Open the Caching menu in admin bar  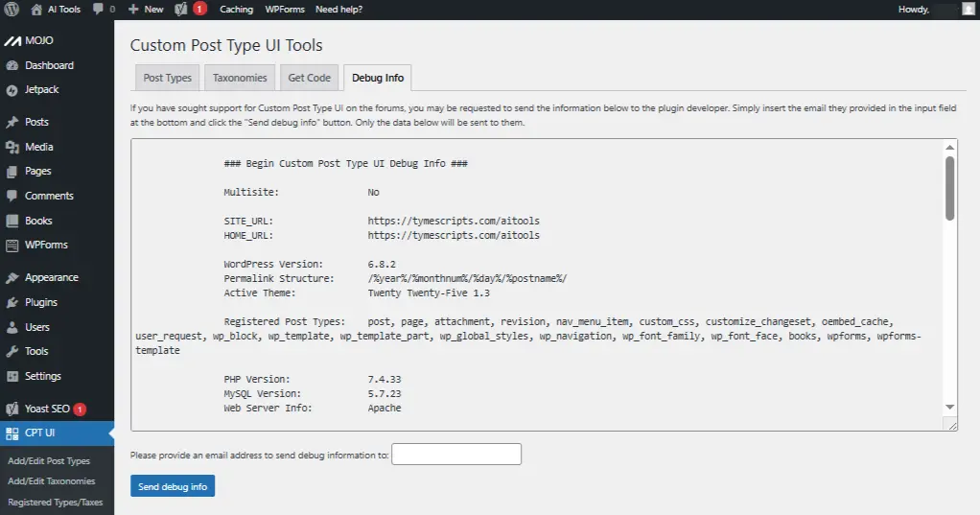236,9
